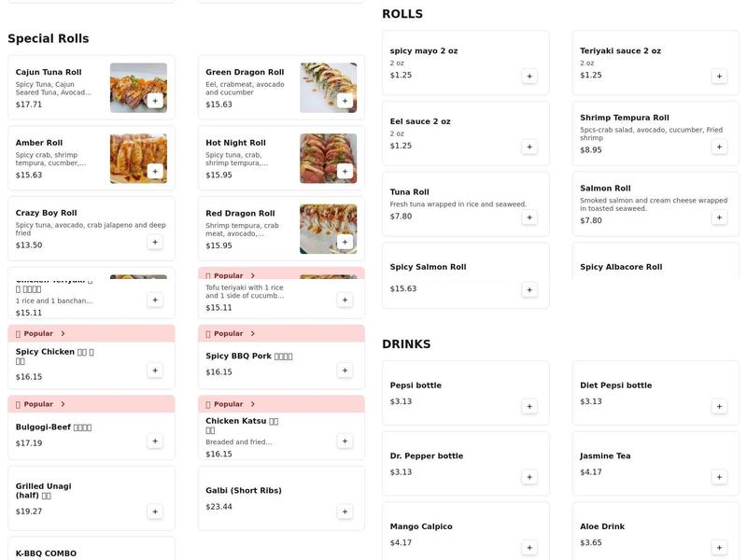Add spicy mayo 2 oz to cart
The width and height of the screenshot is (747, 560).
[529, 75]
